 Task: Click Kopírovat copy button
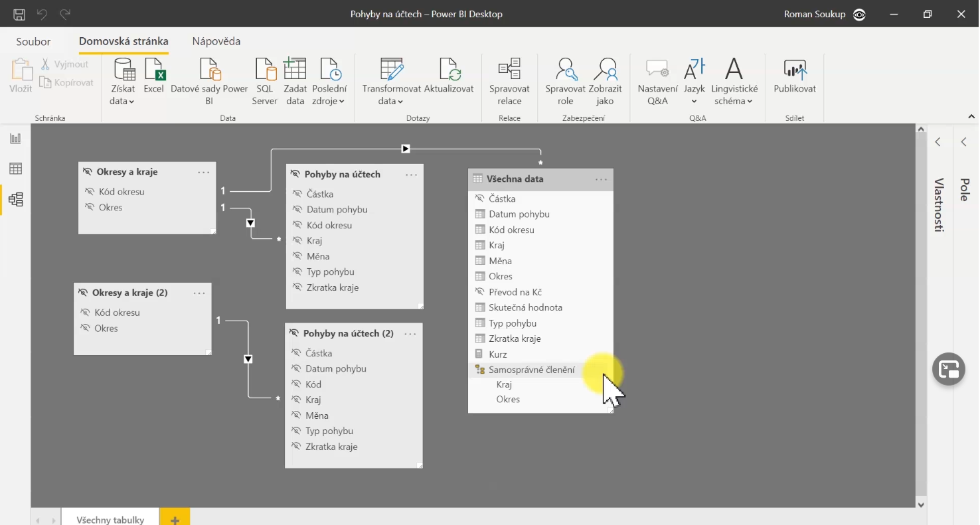[x=66, y=82]
